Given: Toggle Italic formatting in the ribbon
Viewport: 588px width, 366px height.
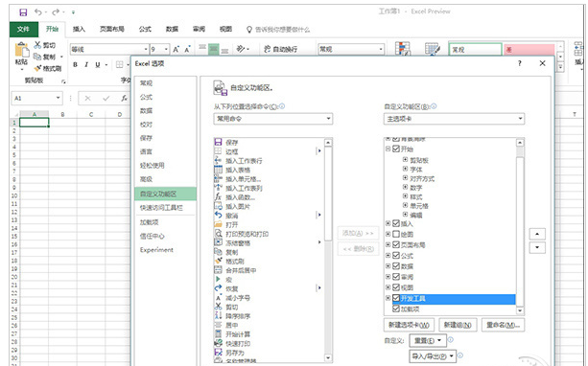Looking at the screenshot, I should click(x=86, y=65).
